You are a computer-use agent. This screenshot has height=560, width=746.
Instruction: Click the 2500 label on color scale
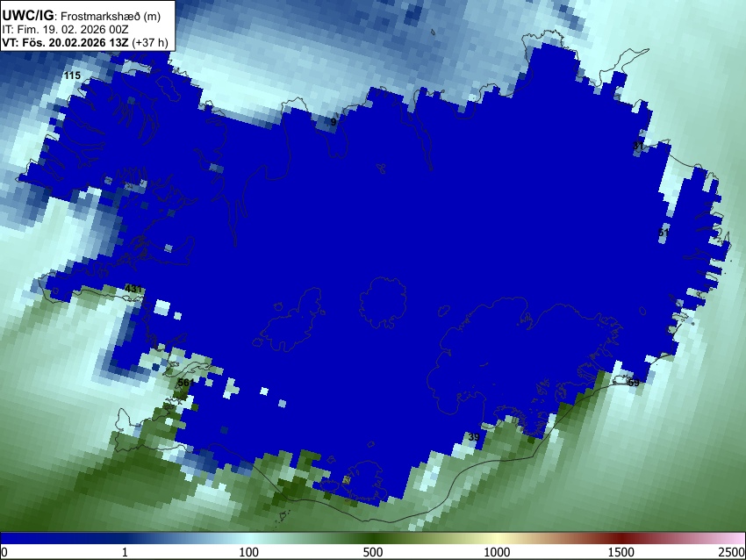(x=732, y=552)
